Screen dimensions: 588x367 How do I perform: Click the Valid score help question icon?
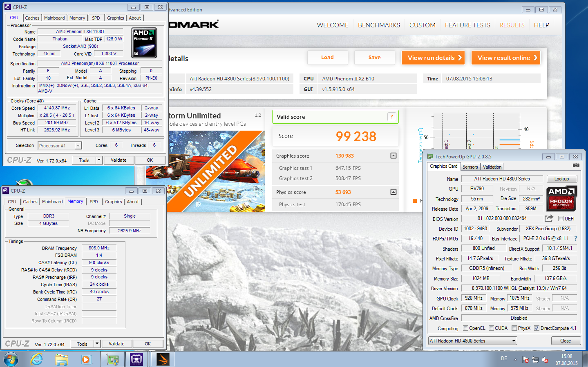click(391, 117)
